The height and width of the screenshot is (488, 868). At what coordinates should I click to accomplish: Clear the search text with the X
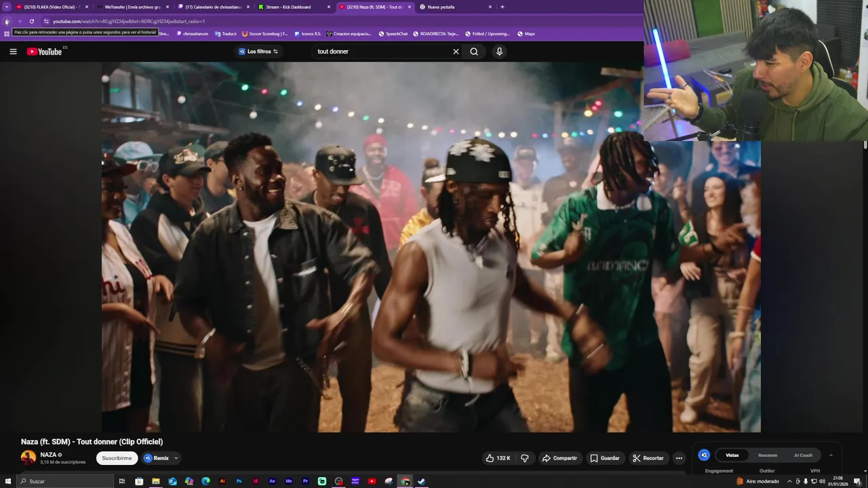click(456, 52)
